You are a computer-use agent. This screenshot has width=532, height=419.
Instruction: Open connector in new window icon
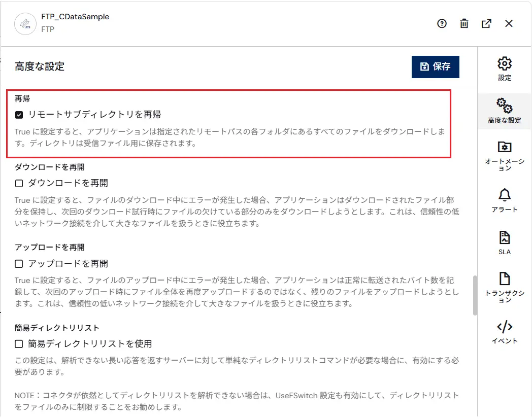tap(486, 24)
